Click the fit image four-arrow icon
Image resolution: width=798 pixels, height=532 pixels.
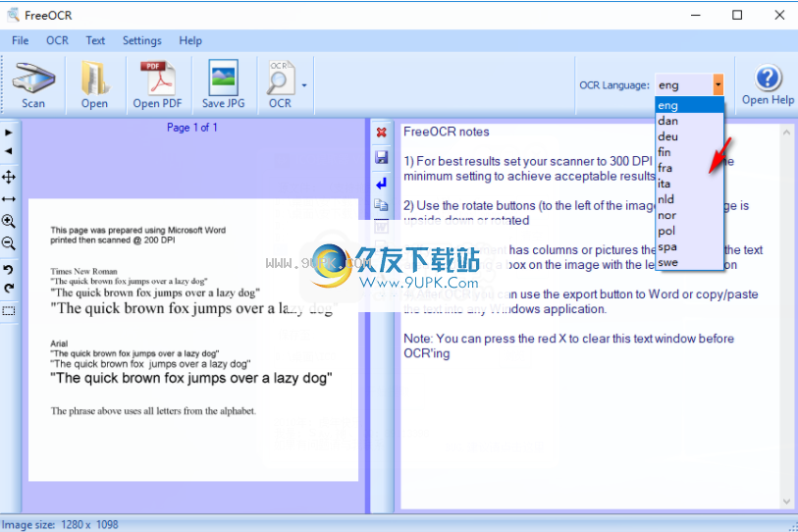click(9, 177)
